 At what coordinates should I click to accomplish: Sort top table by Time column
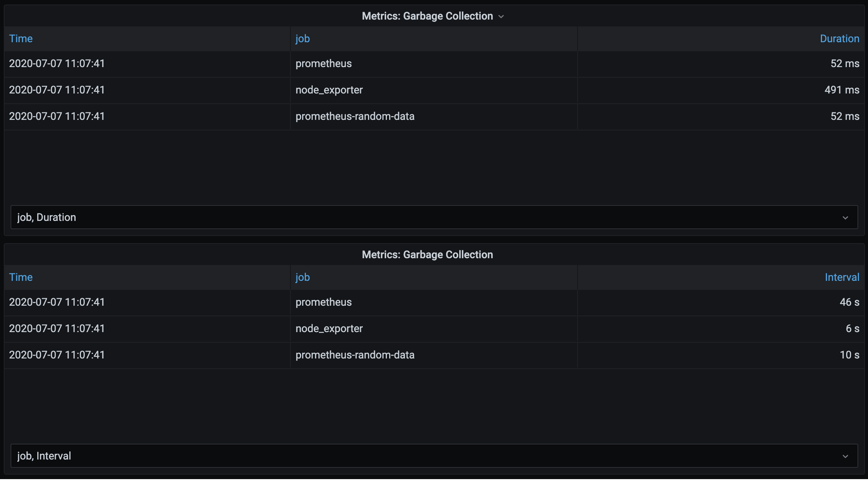point(21,38)
